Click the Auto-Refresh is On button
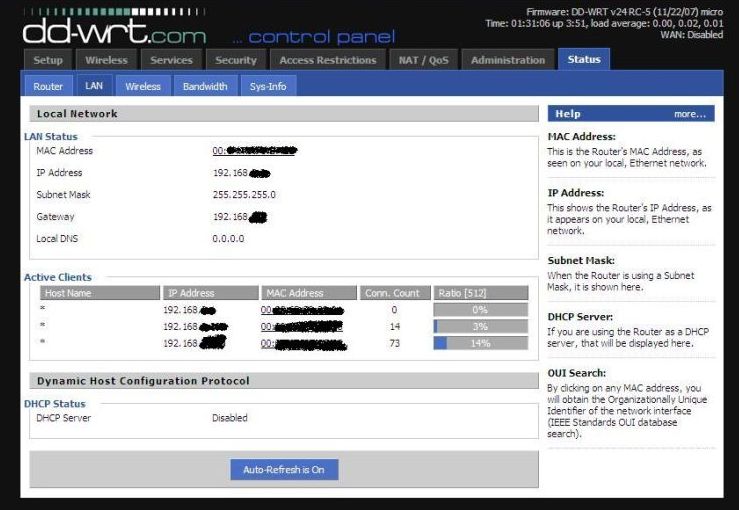The width and height of the screenshot is (739, 510). 284,469
